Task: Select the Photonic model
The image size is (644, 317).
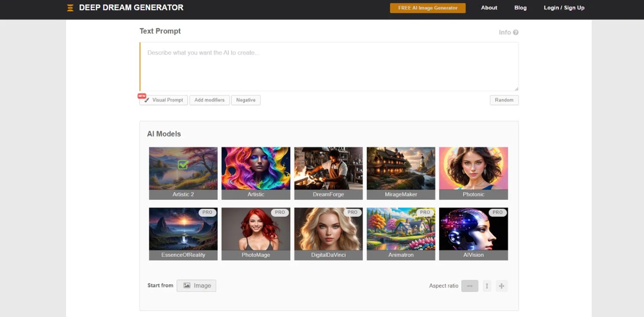Action: tap(473, 168)
